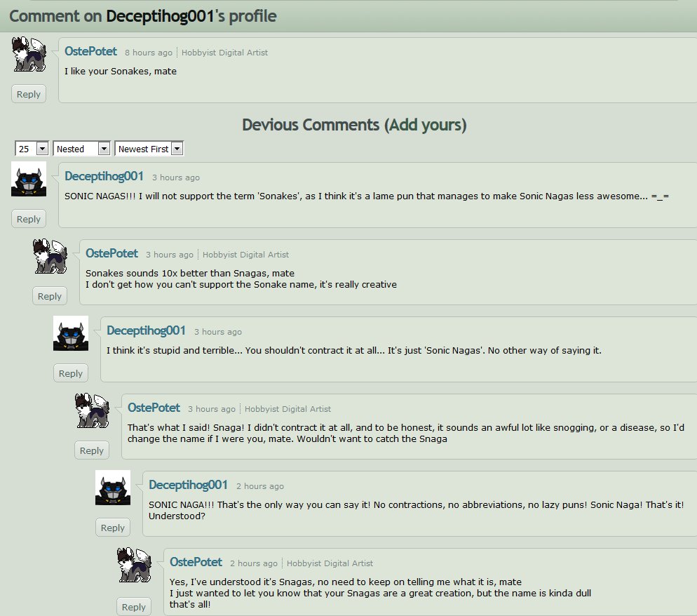Image resolution: width=697 pixels, height=616 pixels.
Task: Reply to the 'SONIC NAGAS!!!' comment by Deceptihog001
Action: pos(29,219)
